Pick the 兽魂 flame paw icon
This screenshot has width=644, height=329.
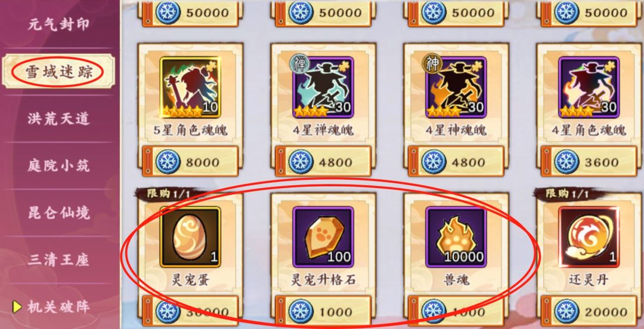click(456, 237)
